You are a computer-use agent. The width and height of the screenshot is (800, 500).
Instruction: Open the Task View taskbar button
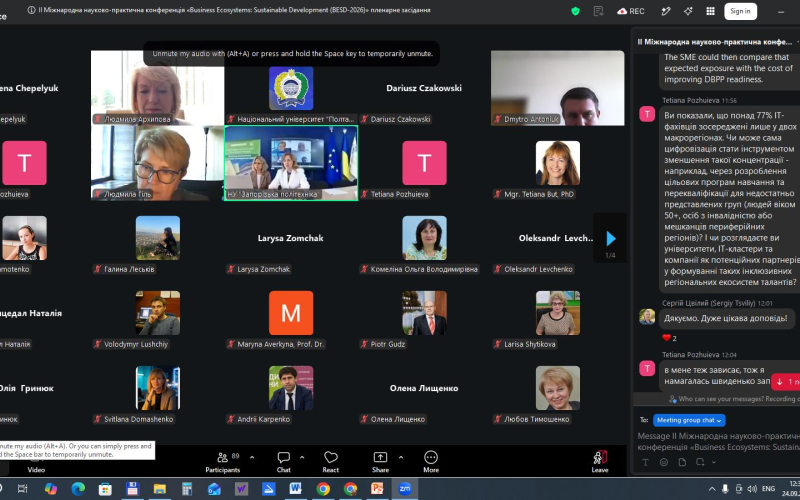tap(22, 489)
